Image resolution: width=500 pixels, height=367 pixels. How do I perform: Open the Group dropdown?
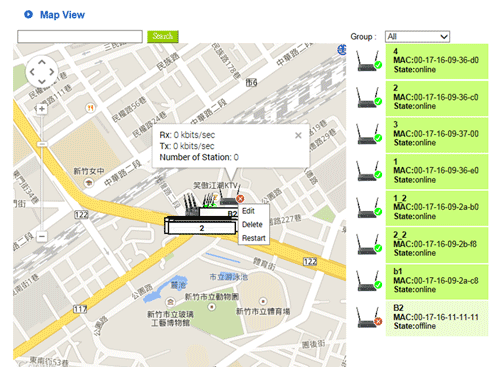tap(417, 36)
